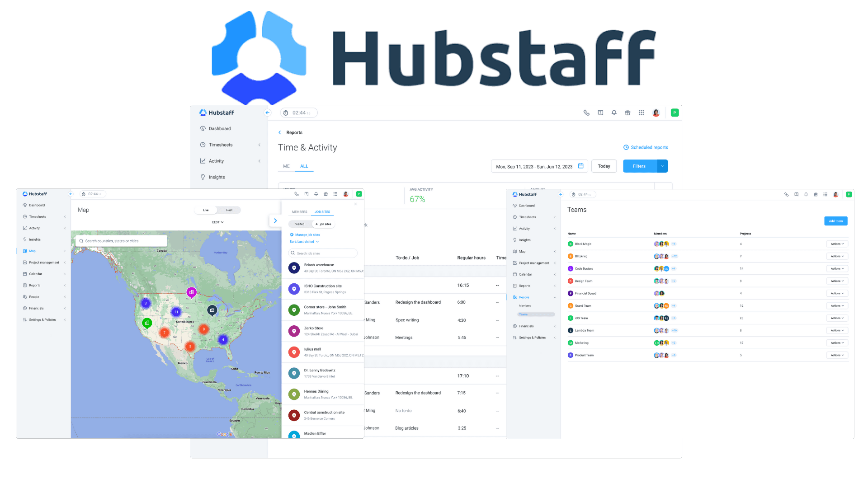Open the gift icon in Reports window header
The height and width of the screenshot is (488, 868).
tap(627, 113)
